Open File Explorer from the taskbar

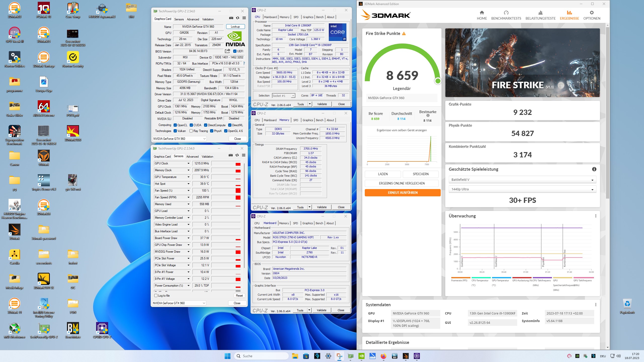[x=295, y=356]
